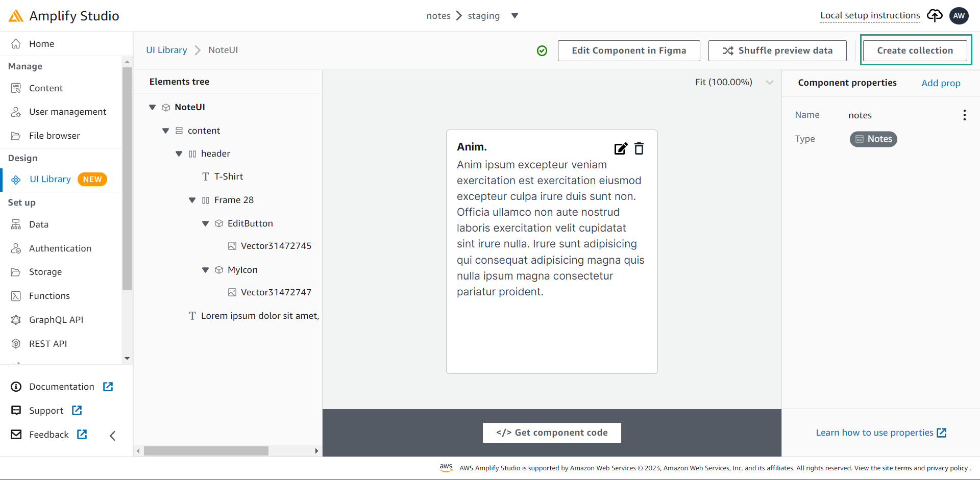Collapse the left sidebar with chevron arrow
This screenshot has width=980, height=480.
coord(113,435)
